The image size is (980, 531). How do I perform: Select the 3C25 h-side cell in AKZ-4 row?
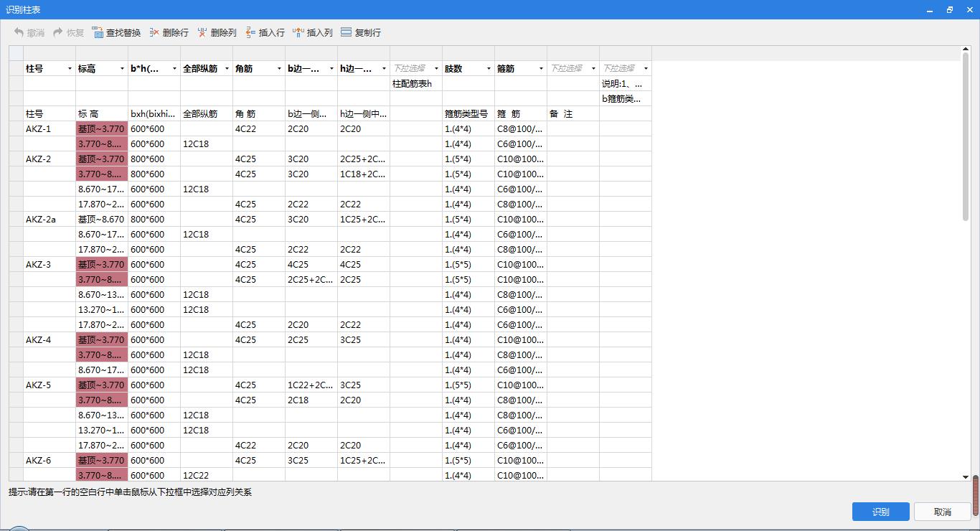pos(364,340)
